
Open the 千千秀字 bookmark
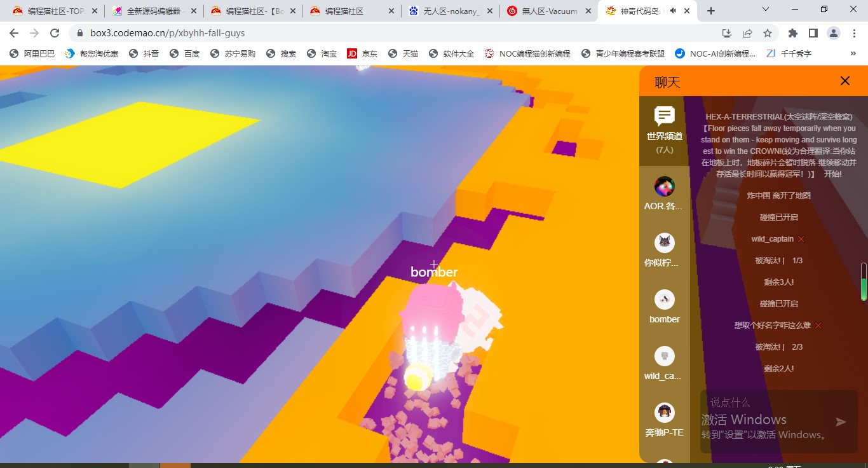point(789,53)
